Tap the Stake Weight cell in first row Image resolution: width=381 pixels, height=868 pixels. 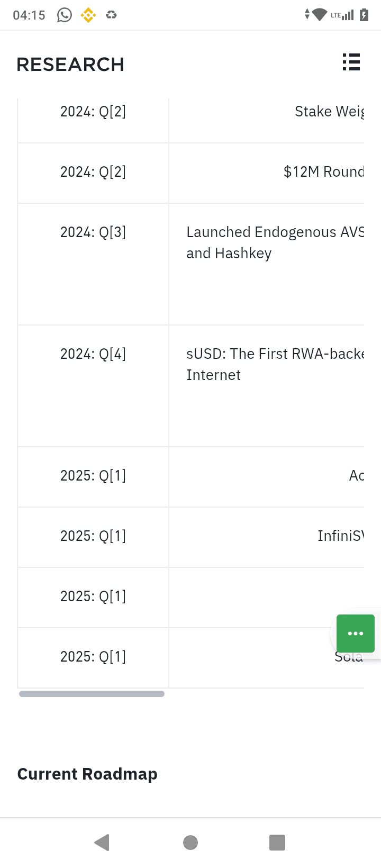[x=267, y=121]
